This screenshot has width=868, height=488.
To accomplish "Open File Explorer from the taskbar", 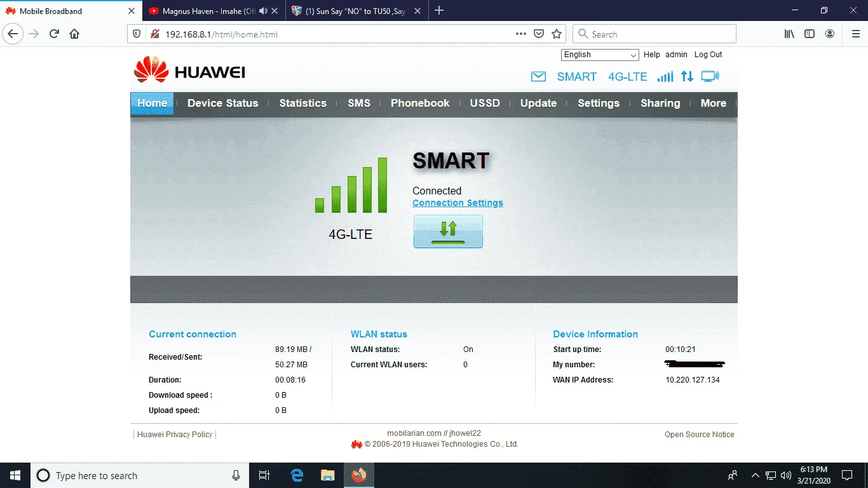I will click(327, 475).
